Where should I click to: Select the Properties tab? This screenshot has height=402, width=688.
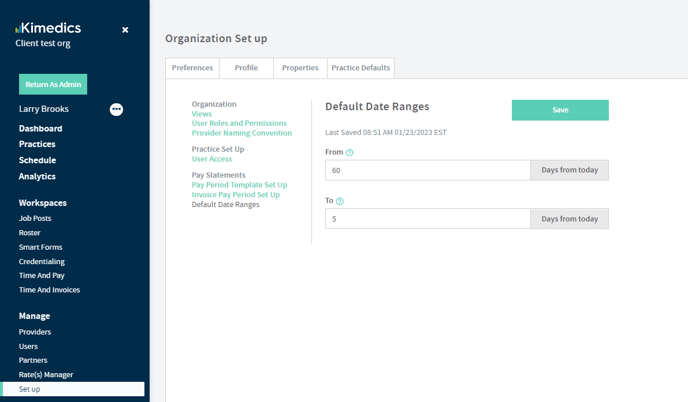click(x=300, y=68)
